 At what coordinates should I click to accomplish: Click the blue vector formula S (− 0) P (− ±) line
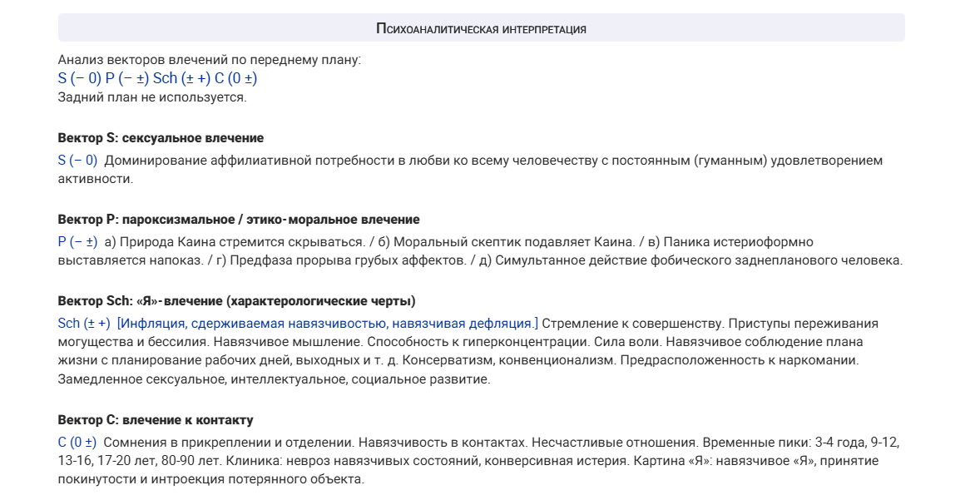click(157, 78)
